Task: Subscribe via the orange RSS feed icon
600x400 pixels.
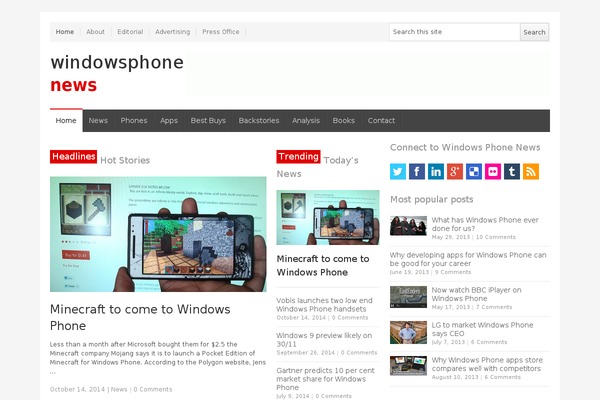Action: click(531, 171)
